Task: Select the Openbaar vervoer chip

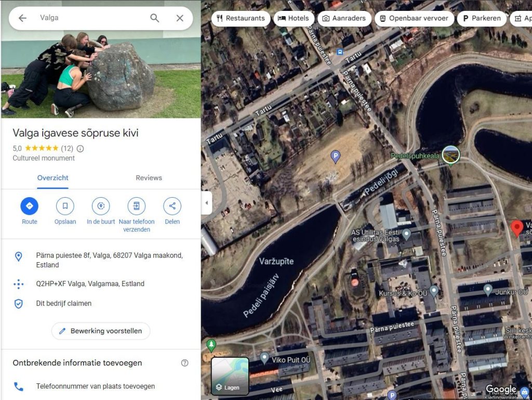Action: point(414,18)
